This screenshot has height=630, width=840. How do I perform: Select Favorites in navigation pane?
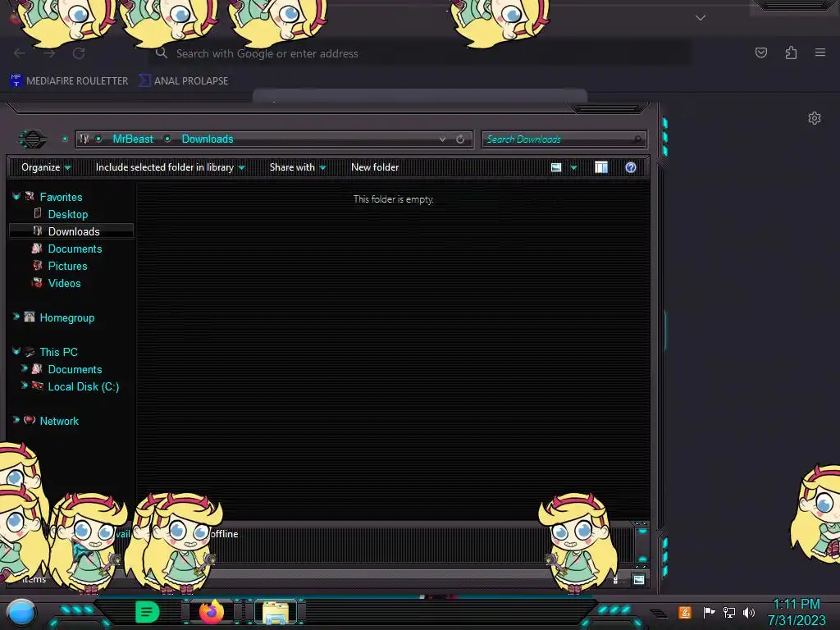coord(61,197)
